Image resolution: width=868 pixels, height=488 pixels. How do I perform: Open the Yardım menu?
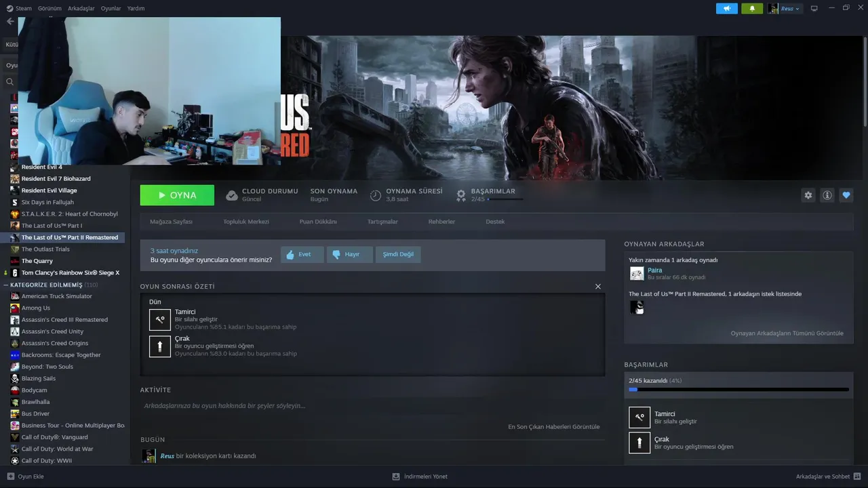tap(136, 8)
